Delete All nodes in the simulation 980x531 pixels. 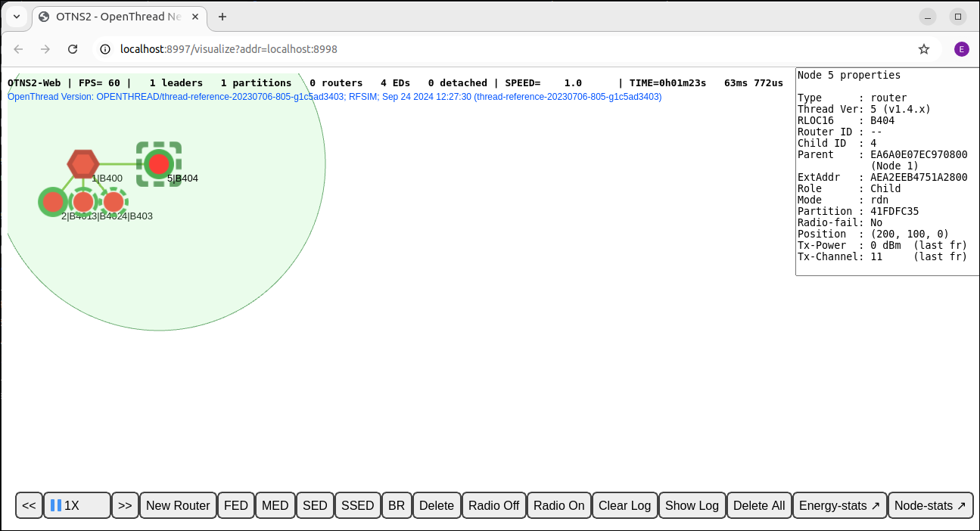759,505
